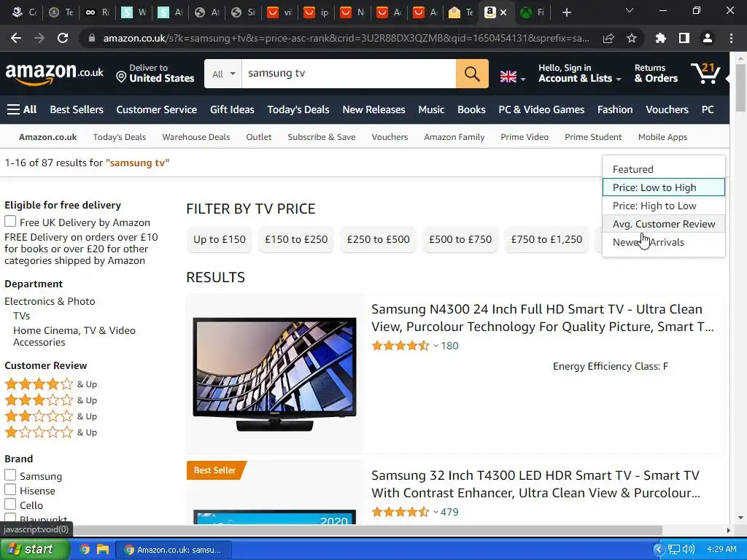The image size is (747, 560).
Task: Open the All search category dropdown
Action: tap(223, 74)
